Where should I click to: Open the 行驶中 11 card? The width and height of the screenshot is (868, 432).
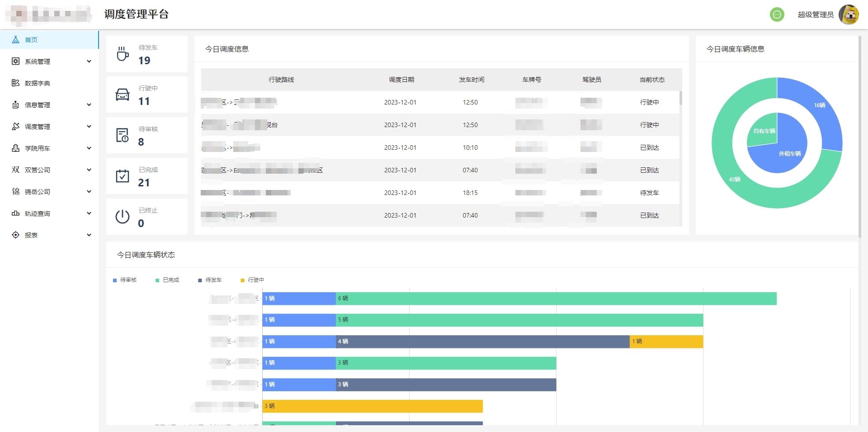147,95
